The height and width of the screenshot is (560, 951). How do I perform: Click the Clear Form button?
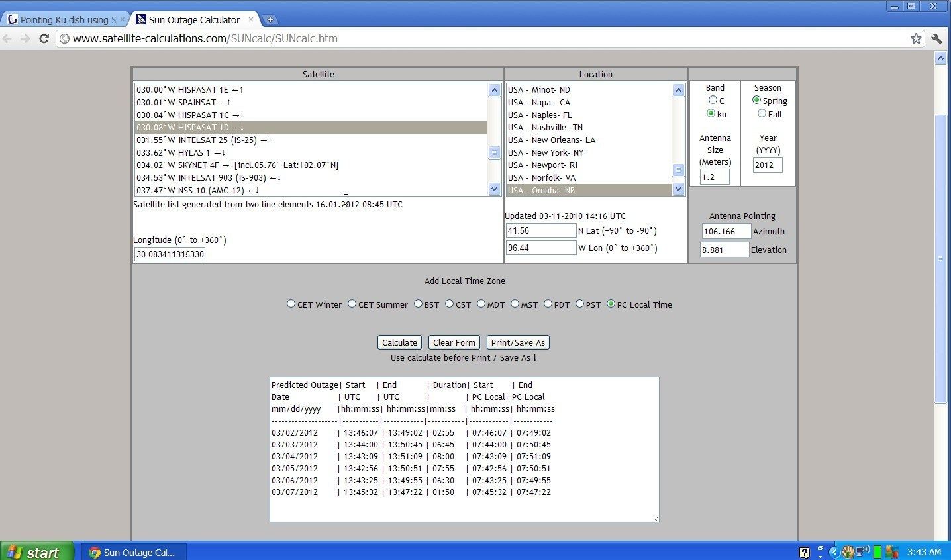[x=454, y=342]
